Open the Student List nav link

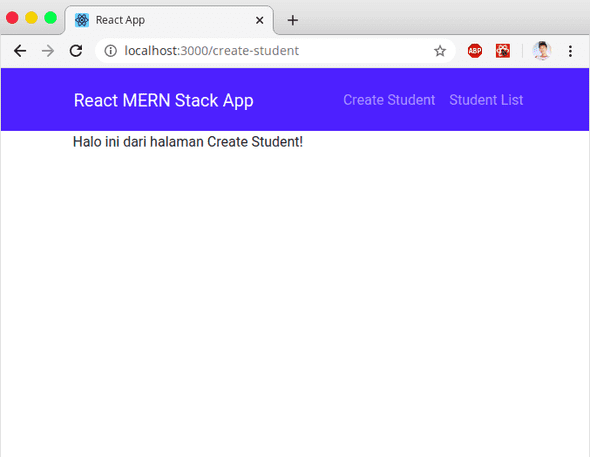tap(486, 100)
